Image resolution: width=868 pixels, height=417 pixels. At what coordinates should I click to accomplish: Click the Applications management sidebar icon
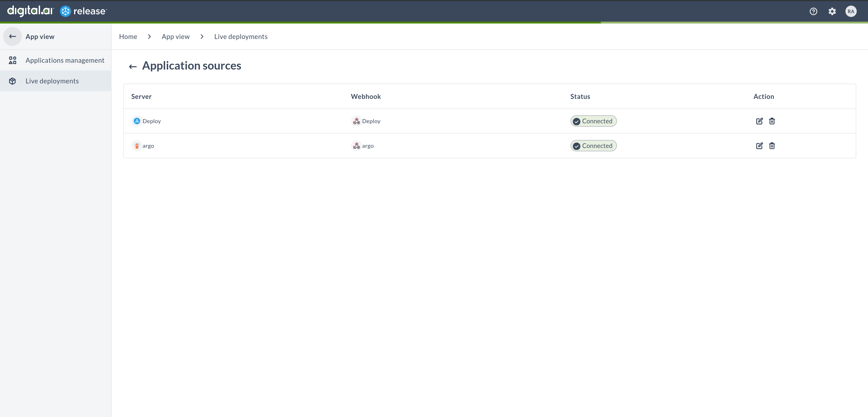click(12, 60)
